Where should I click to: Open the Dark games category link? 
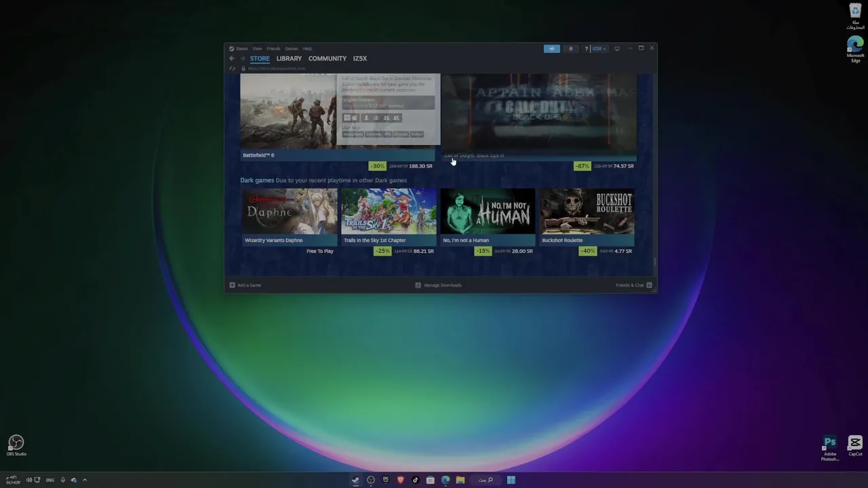point(257,180)
